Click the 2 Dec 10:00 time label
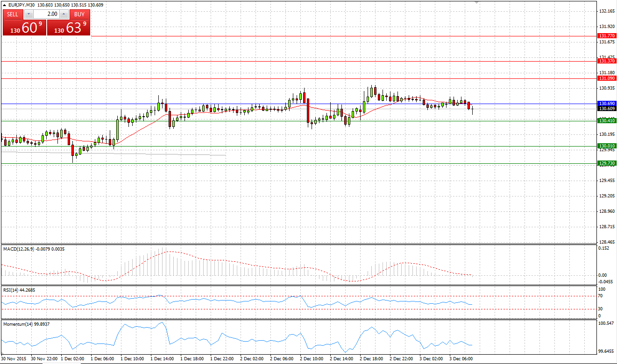This screenshot has height=364, width=617. pos(312,359)
